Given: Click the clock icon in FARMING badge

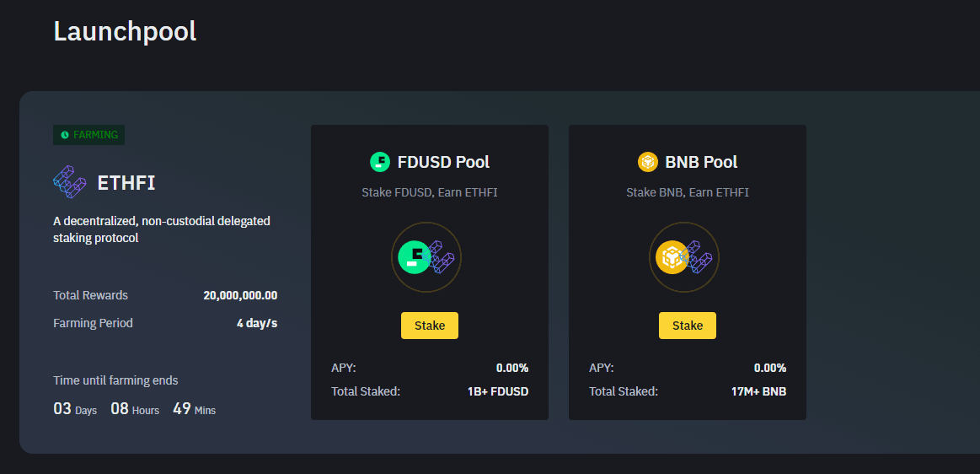Looking at the screenshot, I should click(x=65, y=135).
